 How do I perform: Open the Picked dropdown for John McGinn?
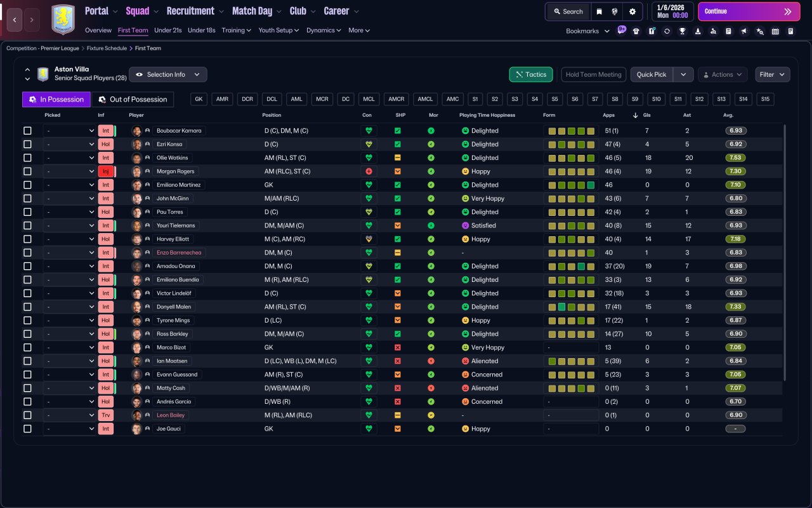tap(69, 199)
